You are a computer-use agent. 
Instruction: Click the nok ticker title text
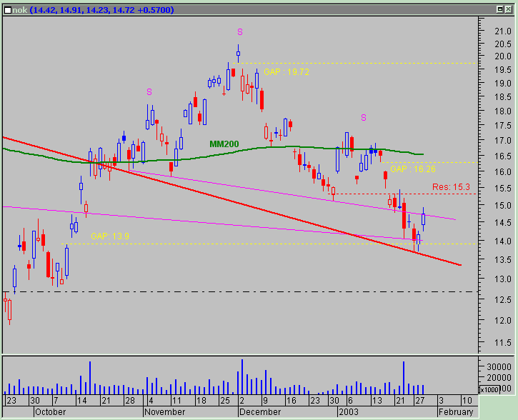20,10
